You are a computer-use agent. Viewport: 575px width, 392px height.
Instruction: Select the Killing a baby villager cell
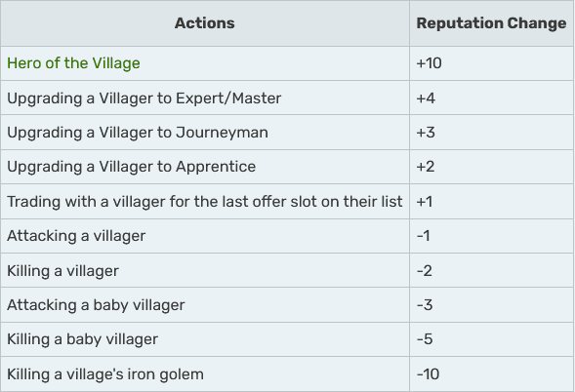[x=205, y=339]
